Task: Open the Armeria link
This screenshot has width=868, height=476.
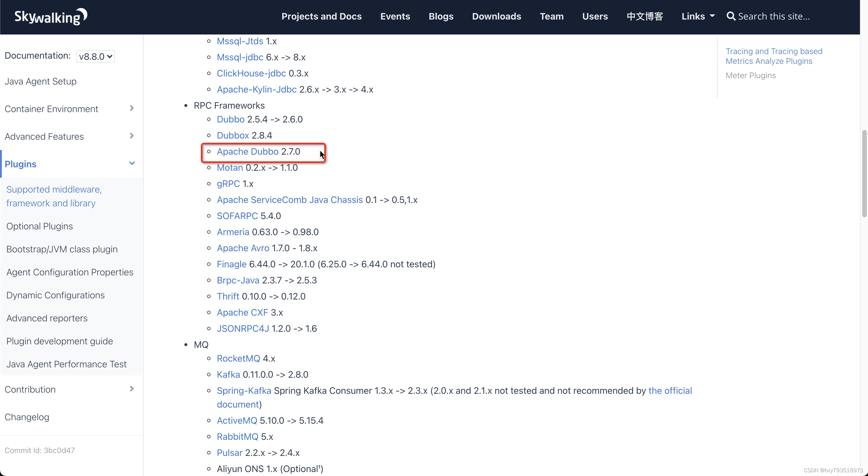Action: point(233,232)
